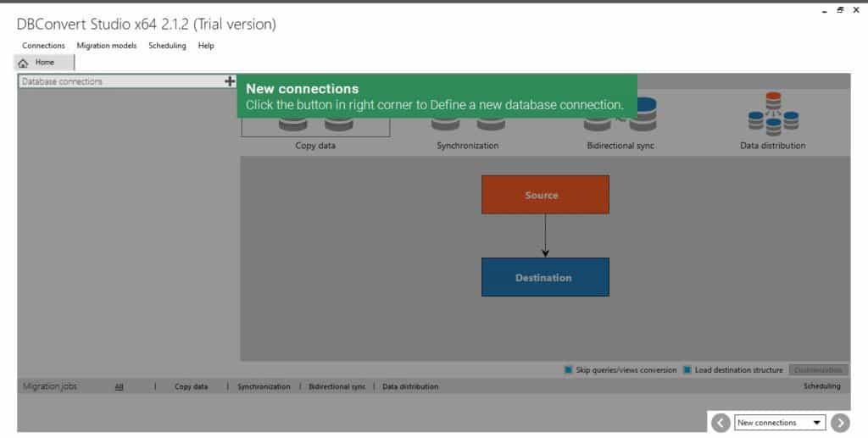Click the New connections tooltip heading
Viewport: 868px width, 438px height.
[303, 88]
